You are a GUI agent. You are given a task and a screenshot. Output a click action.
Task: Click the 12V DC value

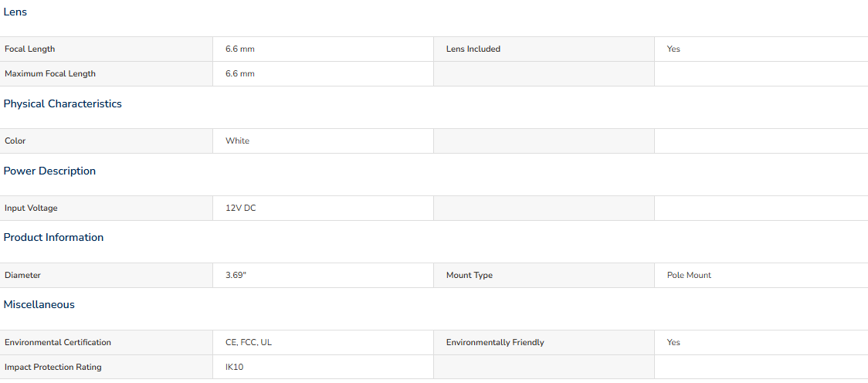click(240, 208)
